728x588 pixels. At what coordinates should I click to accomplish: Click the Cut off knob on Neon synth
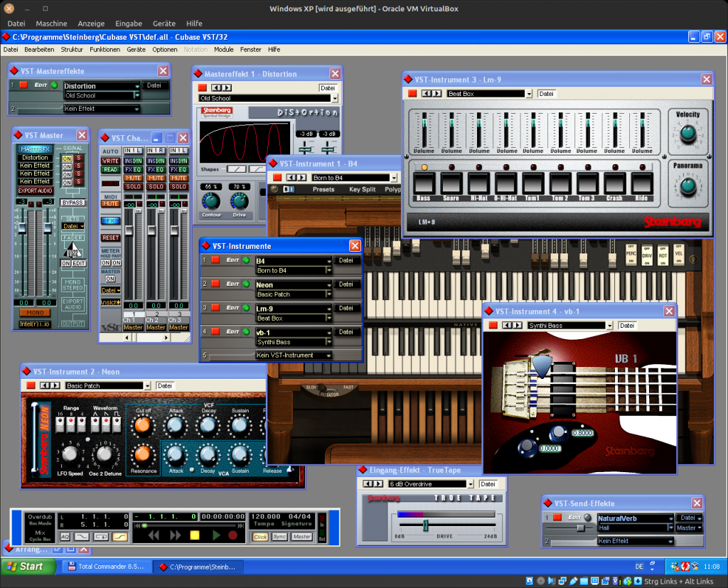point(144,425)
